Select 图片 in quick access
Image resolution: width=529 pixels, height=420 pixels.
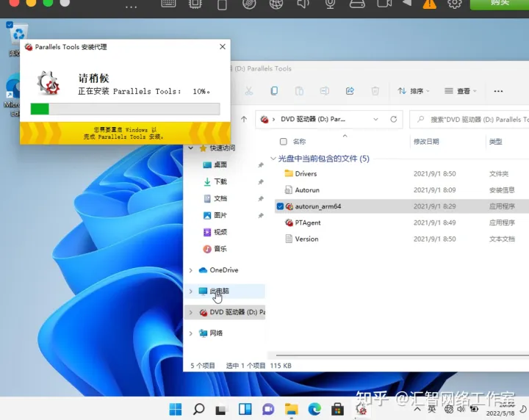[220, 215]
